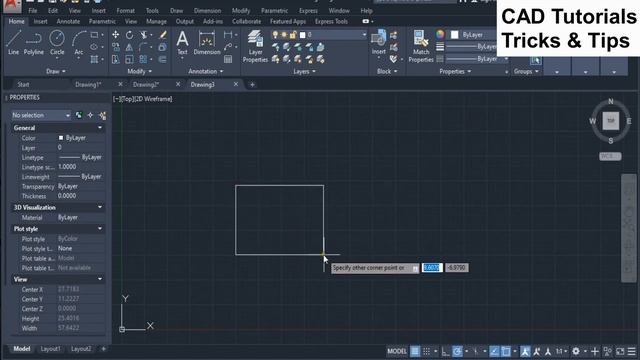This screenshot has height=360, width=640.
Task: Add a new layout with plus button
Action: pyautogui.click(x=103, y=349)
